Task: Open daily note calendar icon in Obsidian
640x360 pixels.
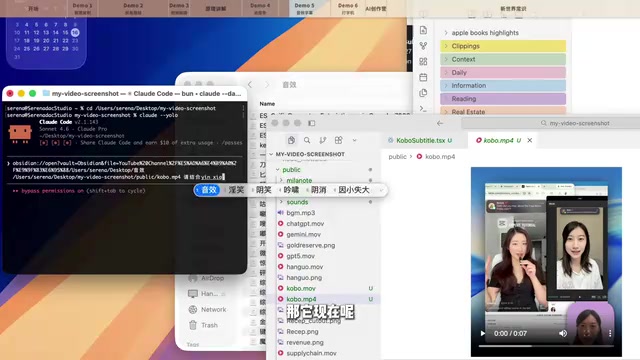Action: 423,77
